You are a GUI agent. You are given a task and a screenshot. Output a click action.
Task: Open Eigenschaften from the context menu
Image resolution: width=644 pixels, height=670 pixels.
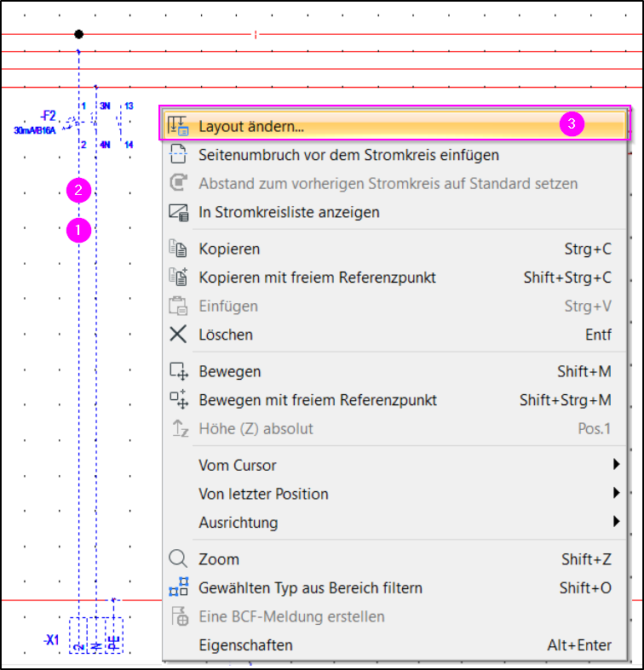click(394, 645)
